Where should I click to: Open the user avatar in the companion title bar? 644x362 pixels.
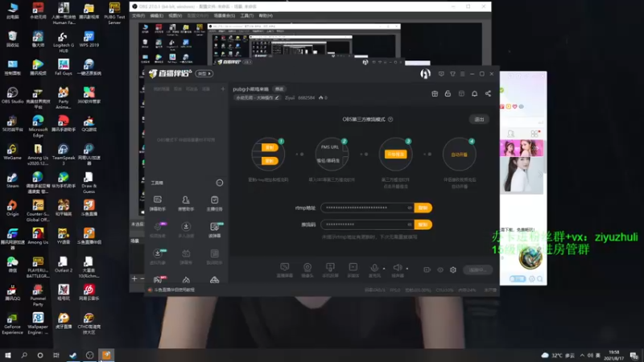click(x=425, y=73)
